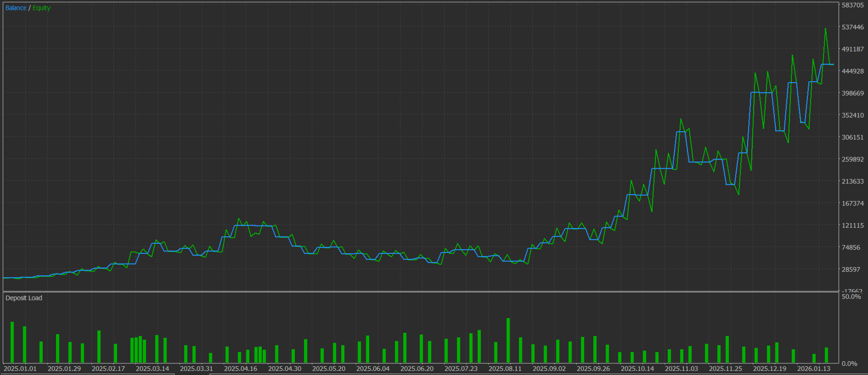Select date label 2025.03.31
This screenshot has height=375, width=868.
197,369
